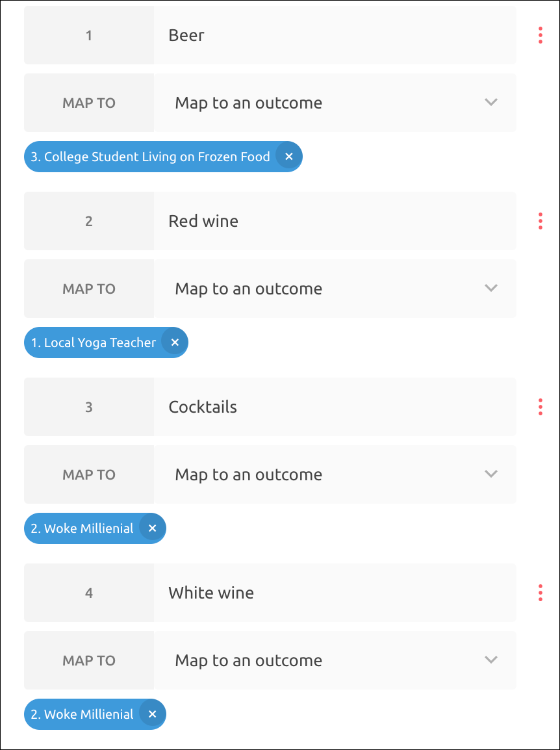Click the number 1 next to Beer
The width and height of the screenshot is (560, 750).
click(89, 35)
